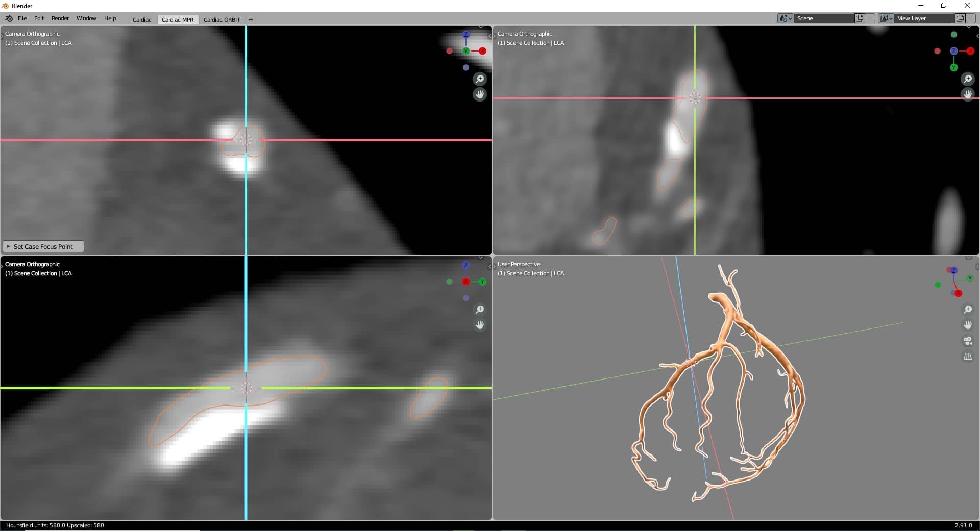This screenshot has height=531, width=980.
Task: Add a new View Layer
Action: 960,18
